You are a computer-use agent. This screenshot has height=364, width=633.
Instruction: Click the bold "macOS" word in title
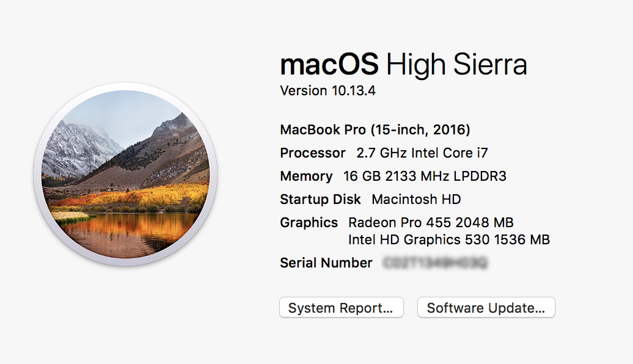(329, 64)
